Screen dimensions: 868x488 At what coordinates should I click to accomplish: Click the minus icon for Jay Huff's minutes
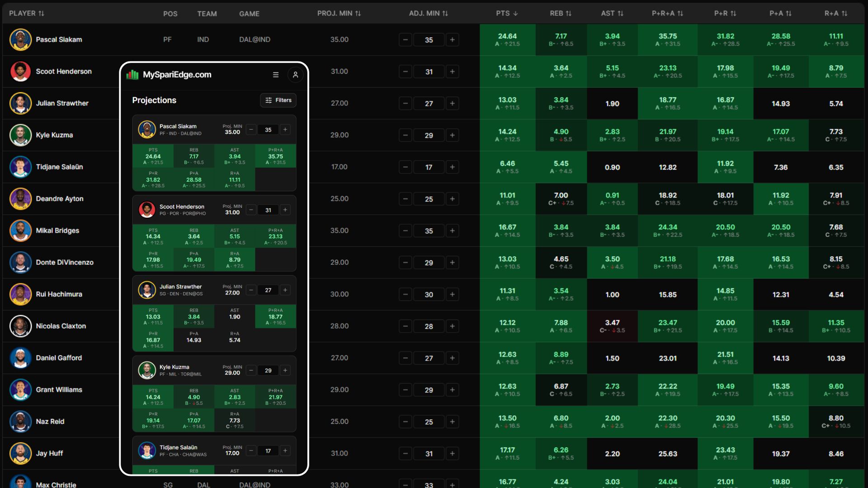(406, 454)
